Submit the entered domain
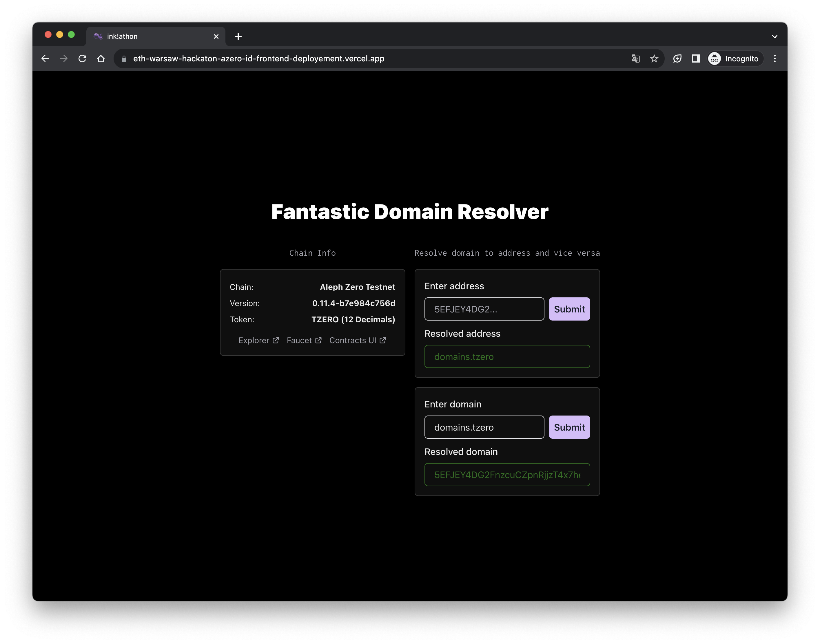Image resolution: width=820 pixels, height=644 pixels. [x=569, y=427]
